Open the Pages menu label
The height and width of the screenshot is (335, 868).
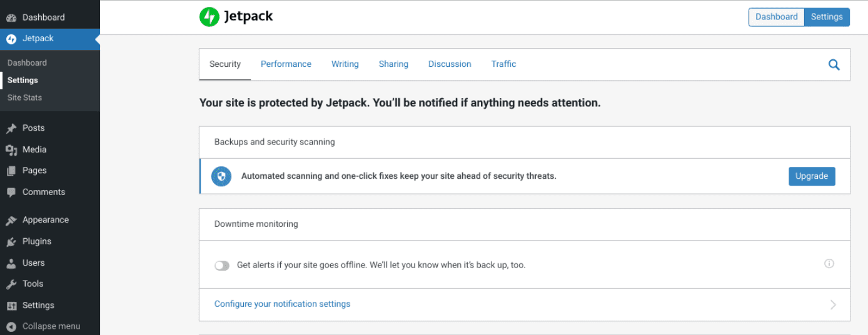(34, 170)
